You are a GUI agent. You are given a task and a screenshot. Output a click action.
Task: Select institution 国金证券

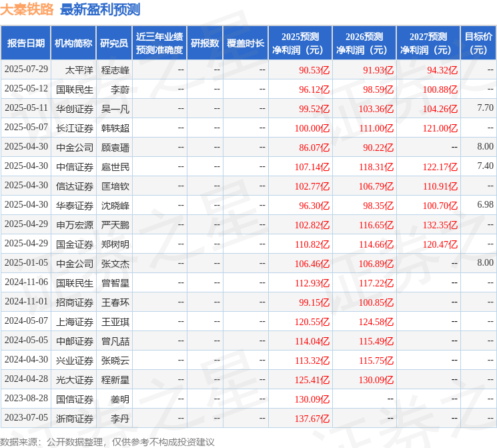[75, 244]
